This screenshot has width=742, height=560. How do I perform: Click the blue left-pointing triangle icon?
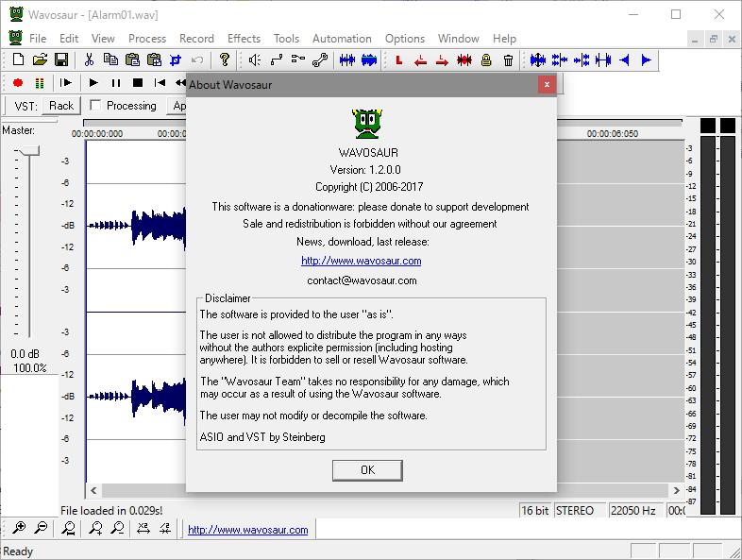pyautogui.click(x=625, y=60)
